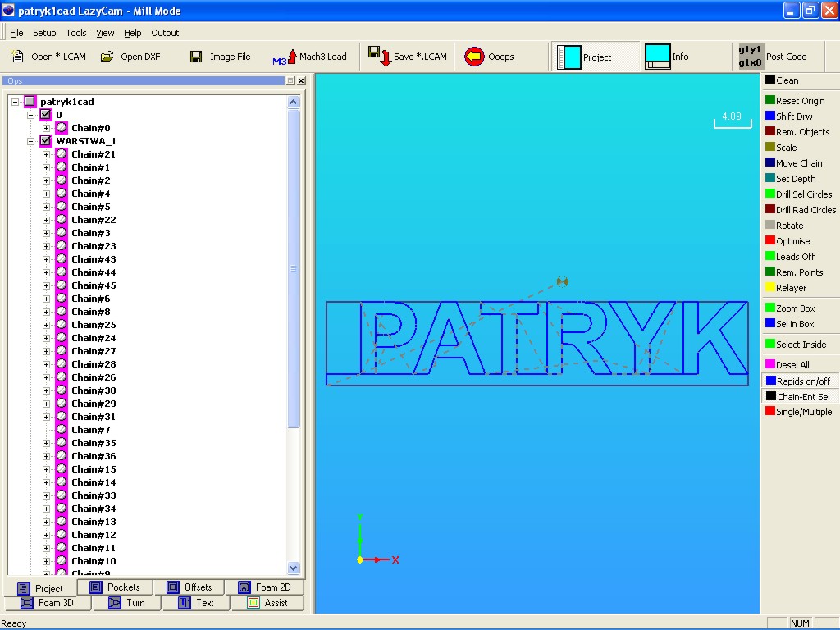The width and height of the screenshot is (840, 630).
Task: Click the Clean button
Action: [x=782, y=80]
